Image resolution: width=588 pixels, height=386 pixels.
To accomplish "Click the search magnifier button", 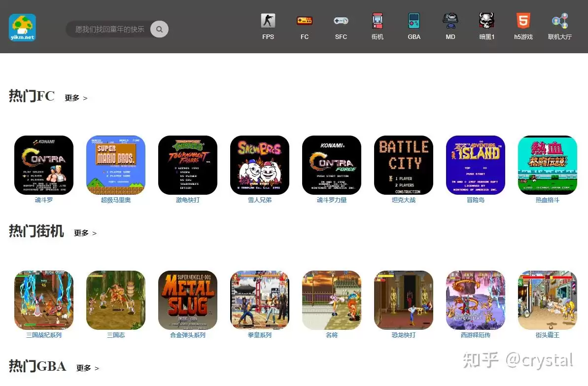I will point(159,29).
